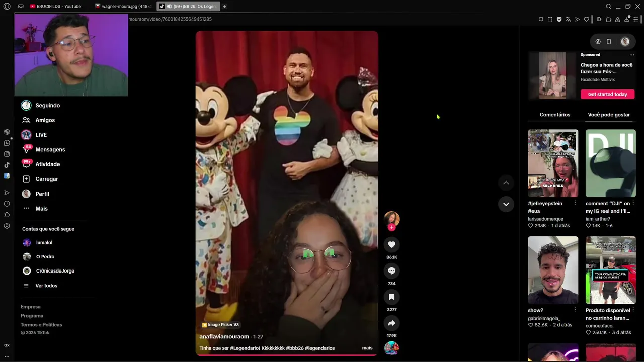Screen dimensions: 644x362
Task: Open followed account 'lumalol'
Action: tap(44, 243)
